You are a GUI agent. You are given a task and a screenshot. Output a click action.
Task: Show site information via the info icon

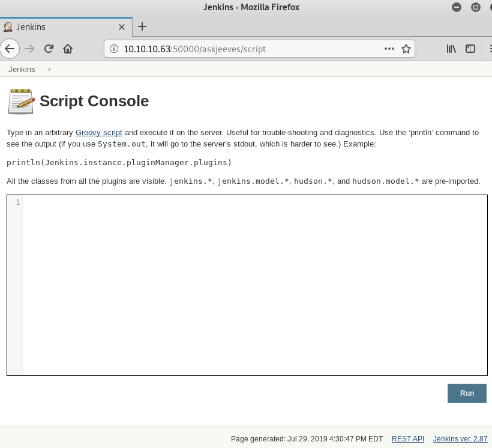coord(114,49)
